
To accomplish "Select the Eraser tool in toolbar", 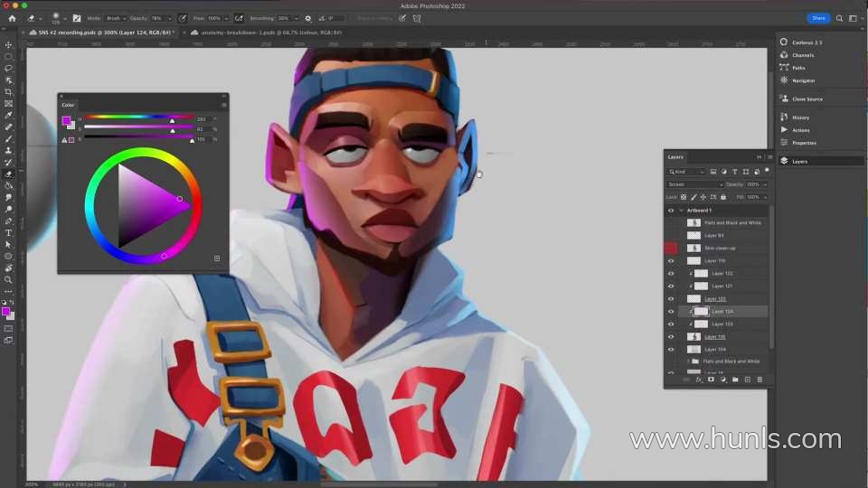I will pyautogui.click(x=8, y=174).
